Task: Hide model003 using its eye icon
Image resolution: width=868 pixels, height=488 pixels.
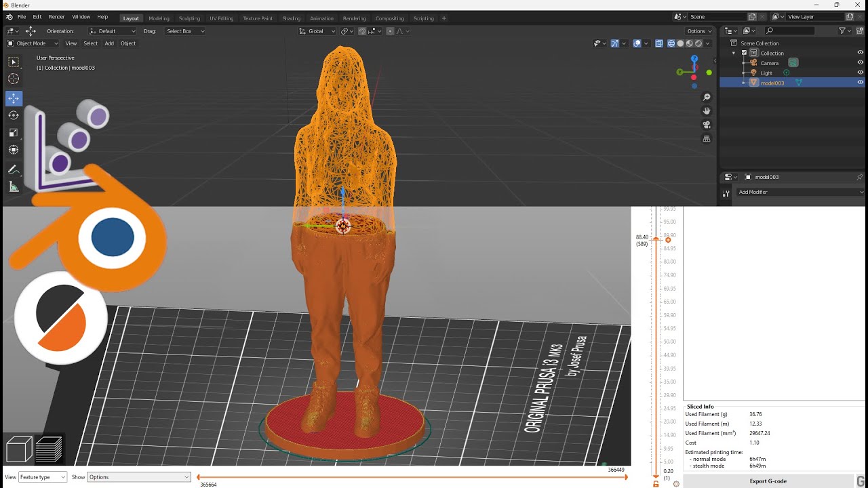Action: point(860,83)
